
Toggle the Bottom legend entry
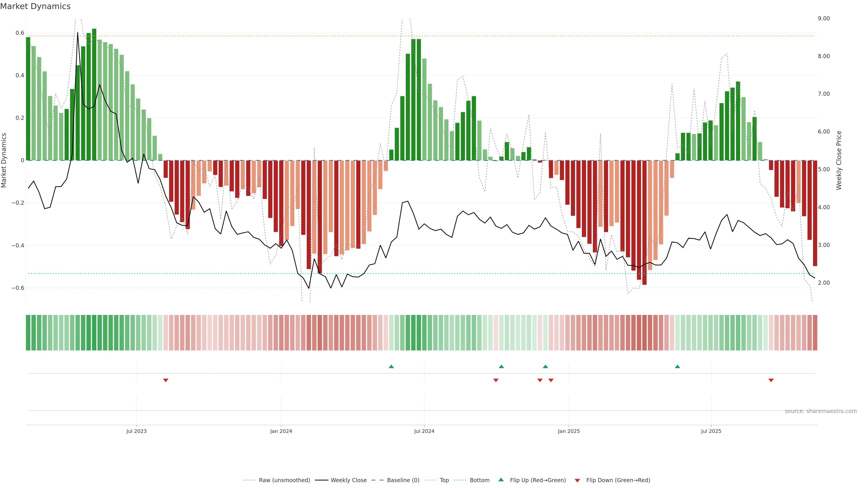tap(479, 480)
